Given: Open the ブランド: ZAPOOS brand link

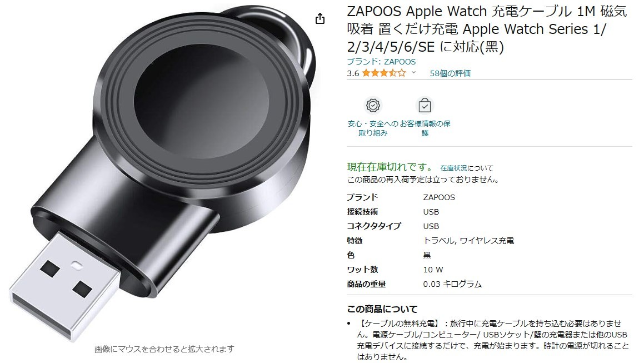Looking at the screenshot, I should coord(381,62).
